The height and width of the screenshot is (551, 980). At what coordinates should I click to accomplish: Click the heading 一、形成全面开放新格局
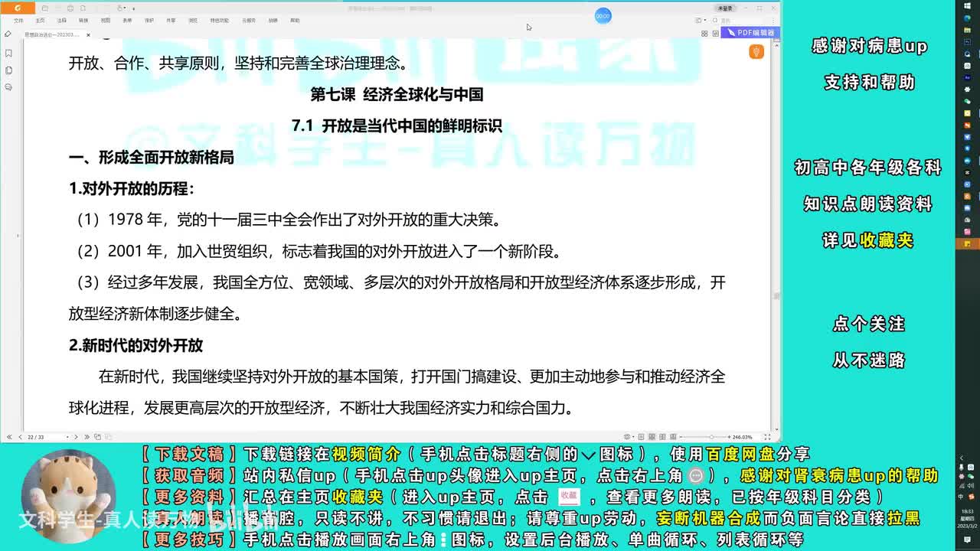[x=151, y=157]
